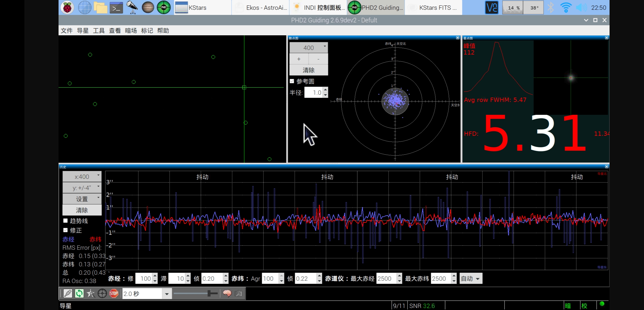Viewport: 644px width, 310px height.
Task: Switch to KStars FITS window
Action: tap(434, 7)
